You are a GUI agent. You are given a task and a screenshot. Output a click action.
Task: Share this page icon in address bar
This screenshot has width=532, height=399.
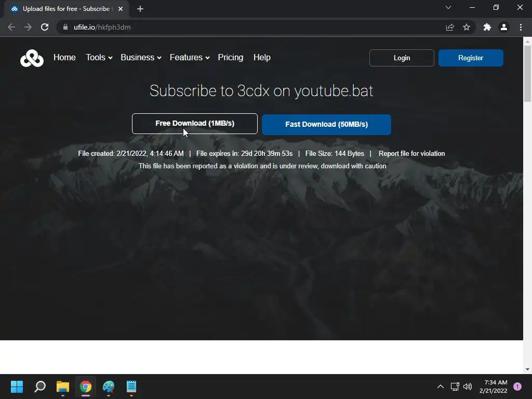point(450,27)
